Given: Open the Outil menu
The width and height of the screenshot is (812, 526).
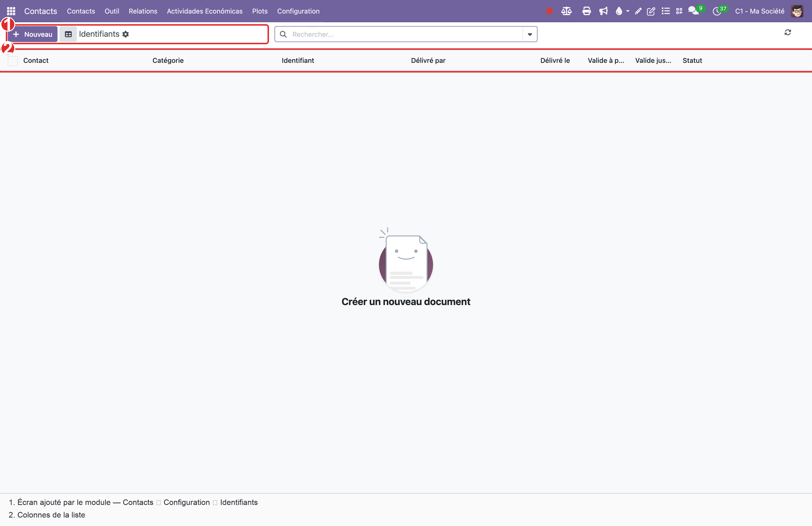Looking at the screenshot, I should [x=112, y=11].
